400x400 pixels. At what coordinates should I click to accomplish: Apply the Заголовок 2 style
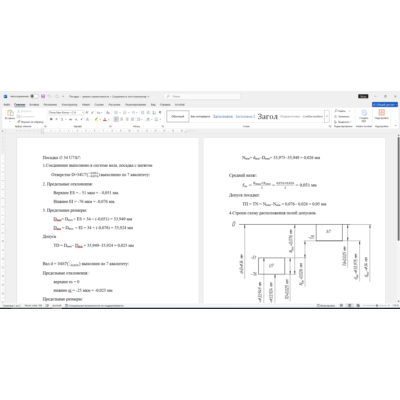click(x=245, y=116)
